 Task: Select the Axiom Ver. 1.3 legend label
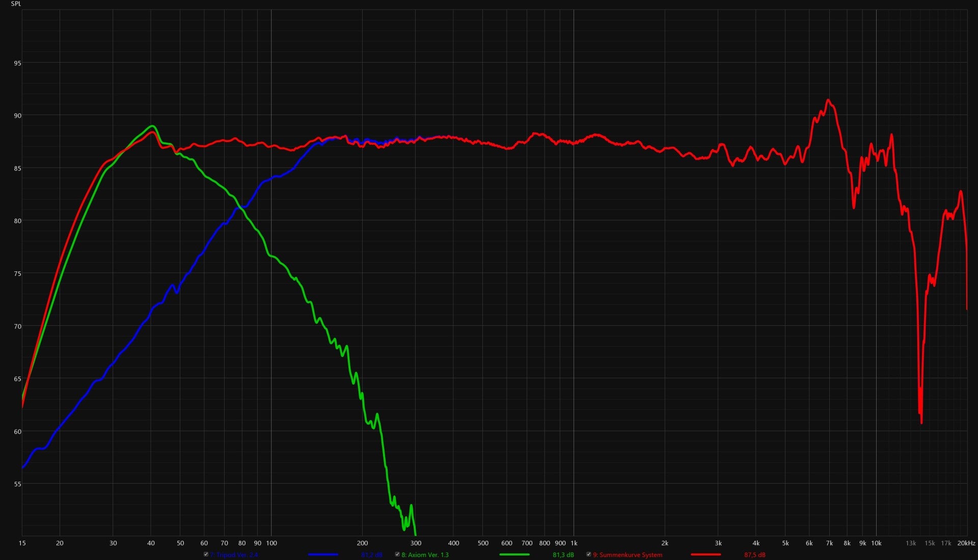click(x=425, y=555)
